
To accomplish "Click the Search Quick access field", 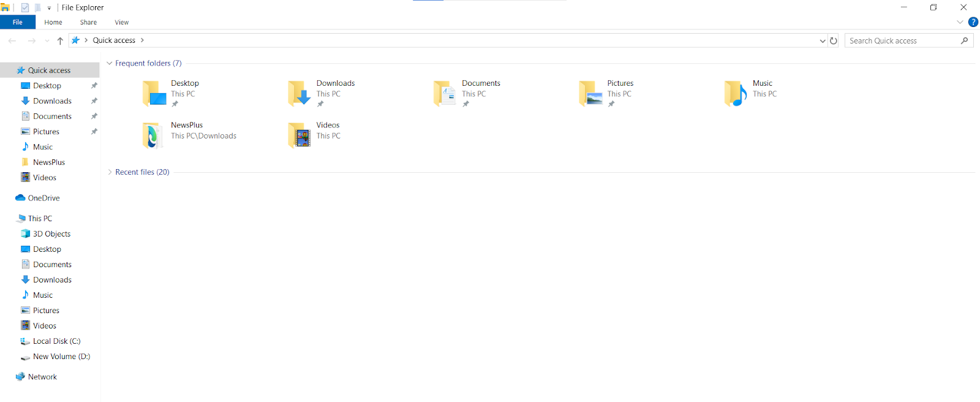I will pos(900,41).
